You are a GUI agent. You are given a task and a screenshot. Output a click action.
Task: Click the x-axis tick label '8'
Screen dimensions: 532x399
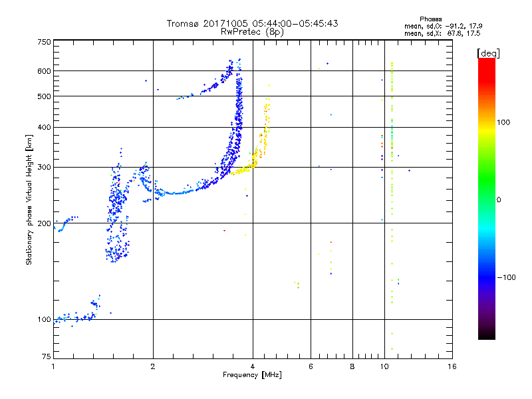[x=352, y=366]
